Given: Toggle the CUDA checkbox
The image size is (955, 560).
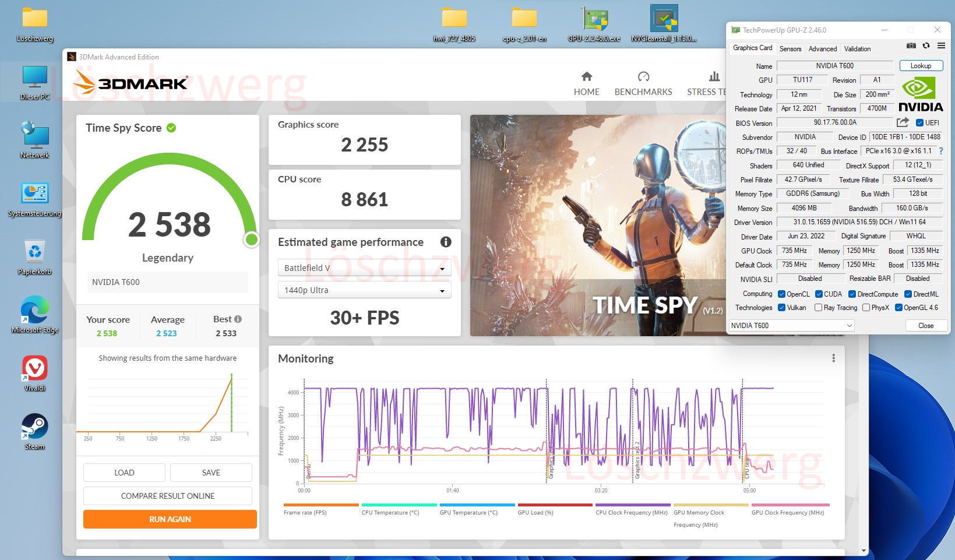Looking at the screenshot, I should click(x=819, y=294).
